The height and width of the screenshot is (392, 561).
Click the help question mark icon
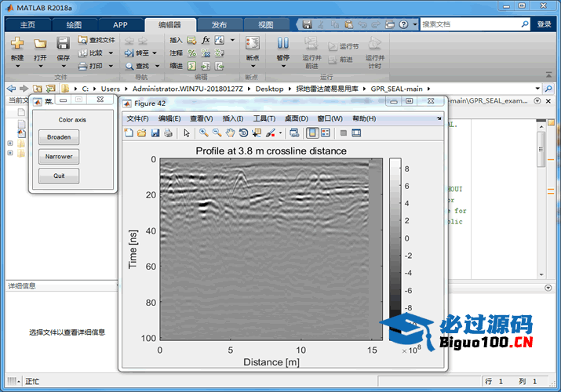[x=403, y=24]
